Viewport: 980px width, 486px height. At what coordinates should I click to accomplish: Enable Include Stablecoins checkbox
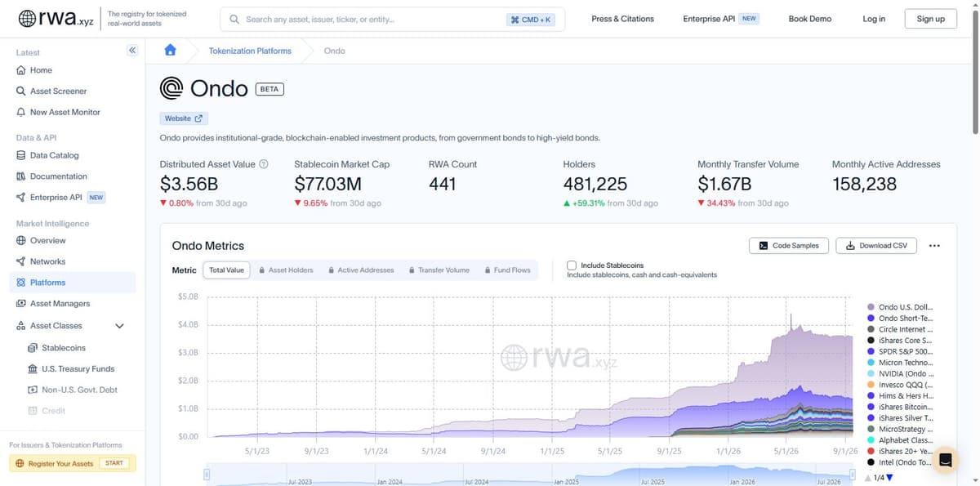[x=572, y=265]
